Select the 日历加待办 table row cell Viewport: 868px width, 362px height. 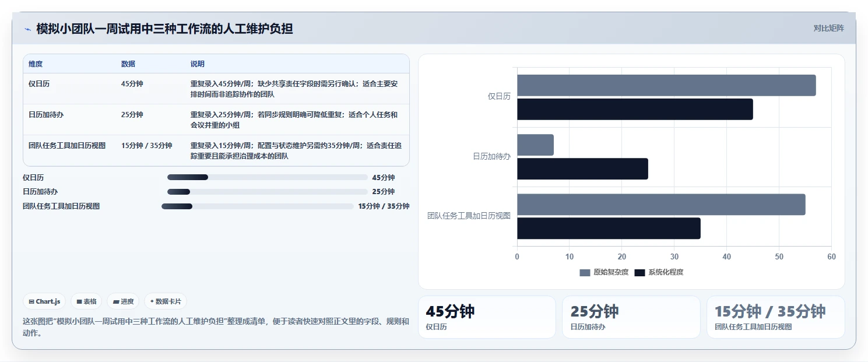(46, 115)
